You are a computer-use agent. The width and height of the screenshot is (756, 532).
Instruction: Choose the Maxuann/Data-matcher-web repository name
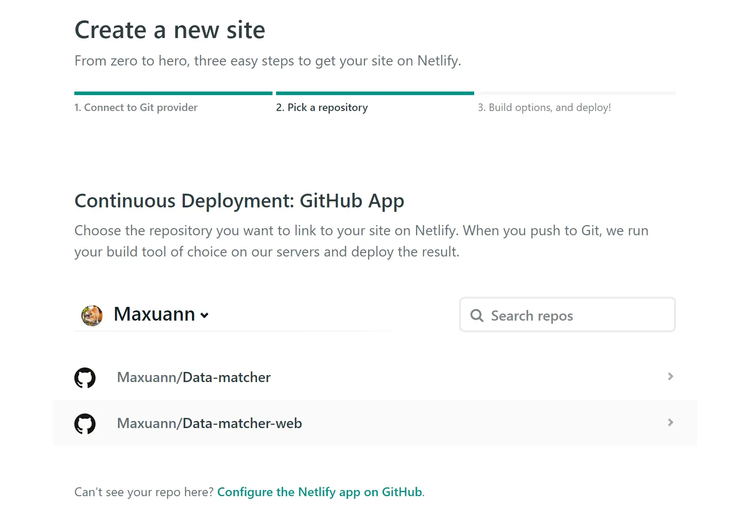pos(209,423)
